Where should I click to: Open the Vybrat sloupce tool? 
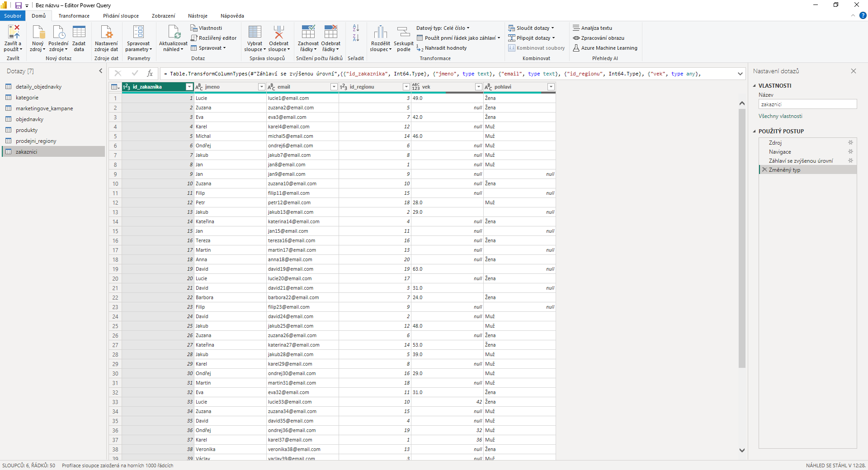255,38
